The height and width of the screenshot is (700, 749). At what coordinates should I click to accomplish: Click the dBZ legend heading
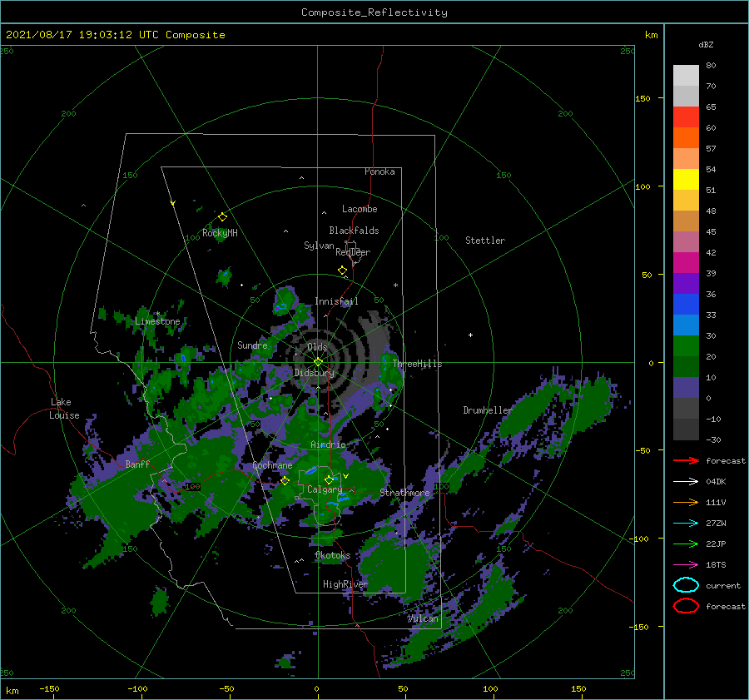706,44
